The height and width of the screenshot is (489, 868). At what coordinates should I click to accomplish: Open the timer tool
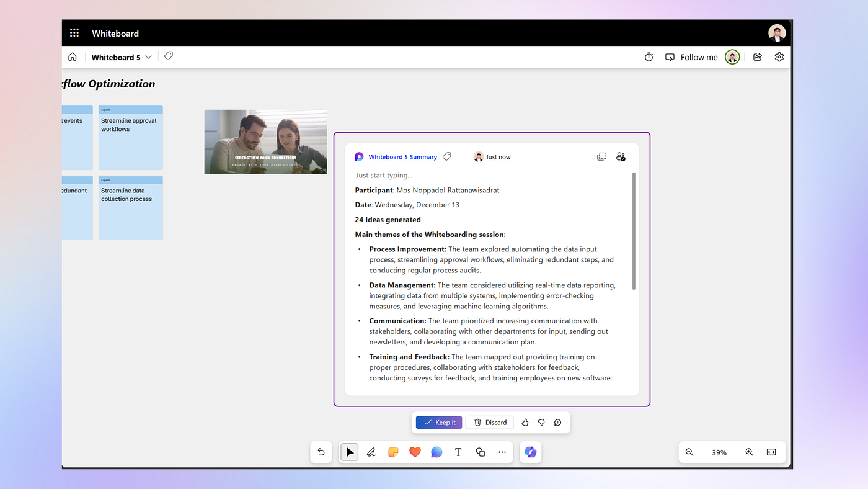click(x=649, y=57)
